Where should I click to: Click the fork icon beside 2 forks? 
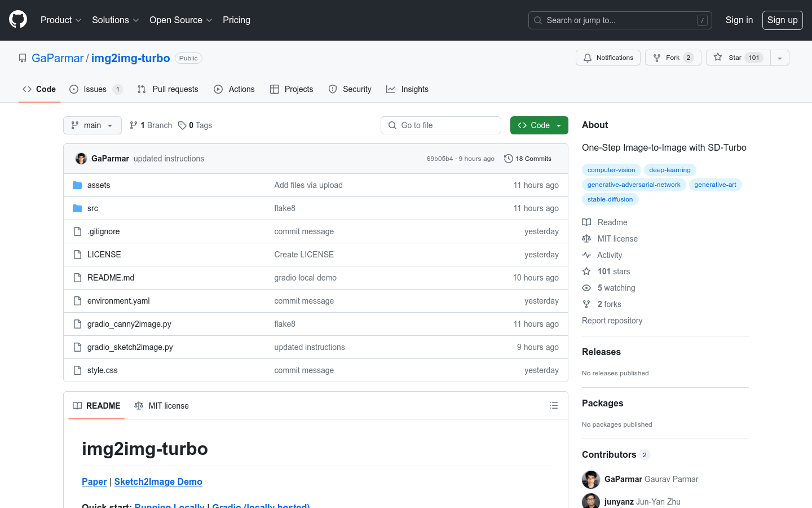point(586,304)
